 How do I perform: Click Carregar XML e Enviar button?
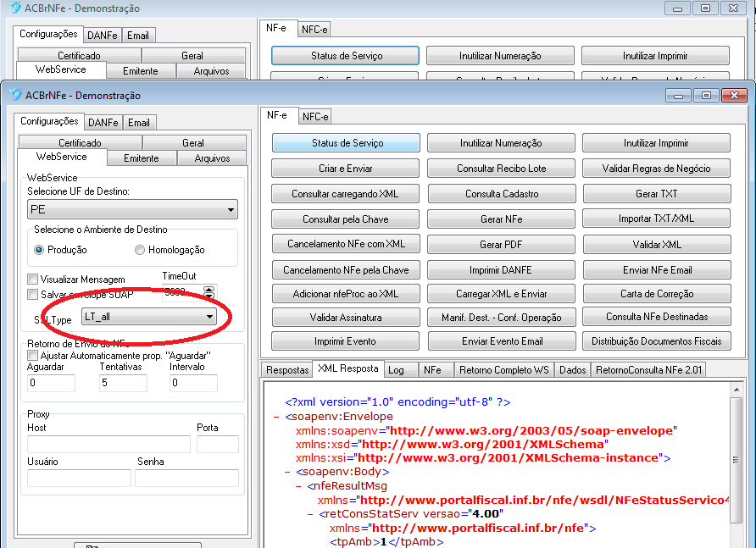pos(502,294)
